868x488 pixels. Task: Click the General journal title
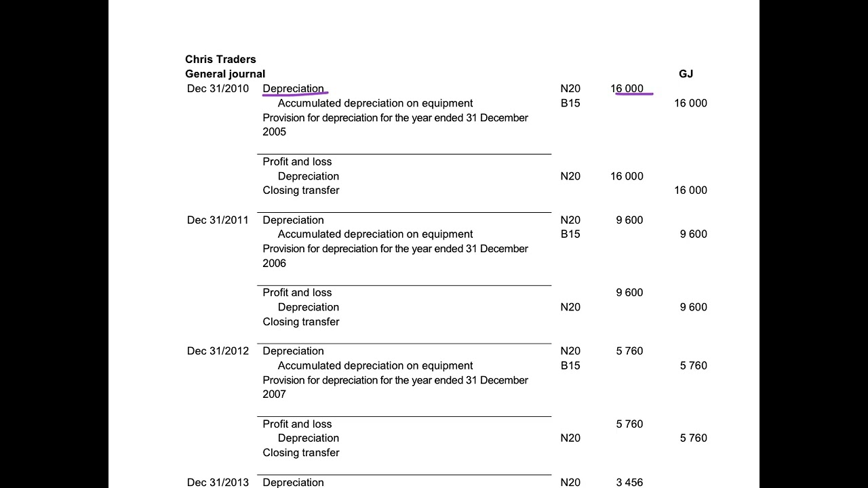tap(225, 74)
